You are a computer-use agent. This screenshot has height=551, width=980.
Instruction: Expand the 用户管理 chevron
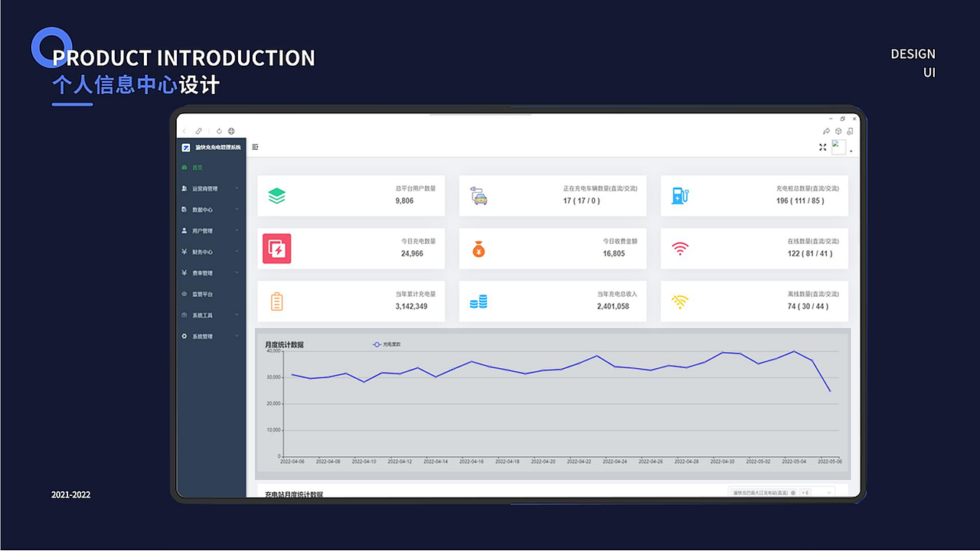237,230
